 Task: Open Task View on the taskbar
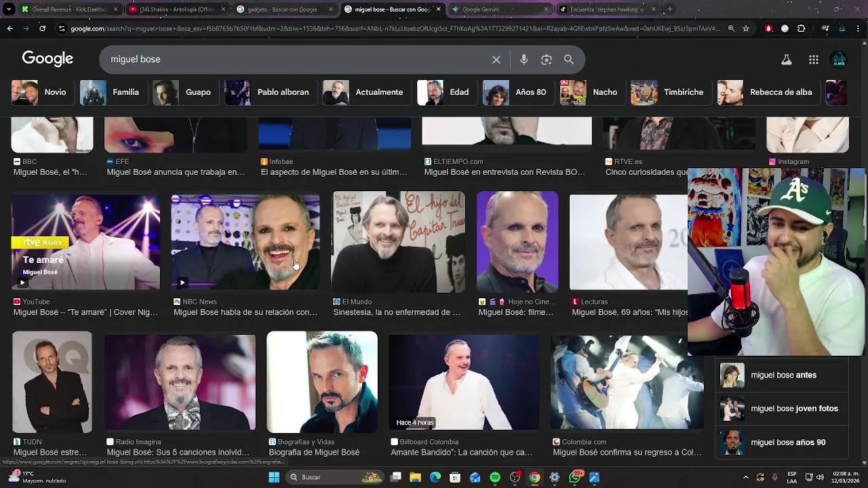(x=396, y=477)
